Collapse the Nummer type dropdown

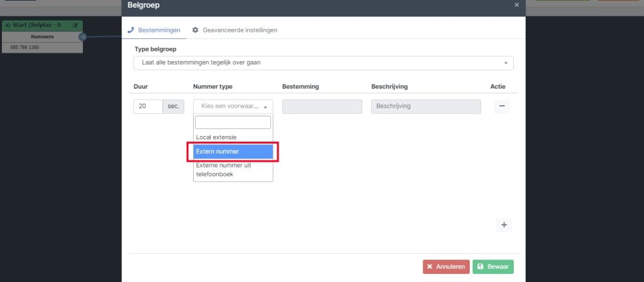pos(233,106)
